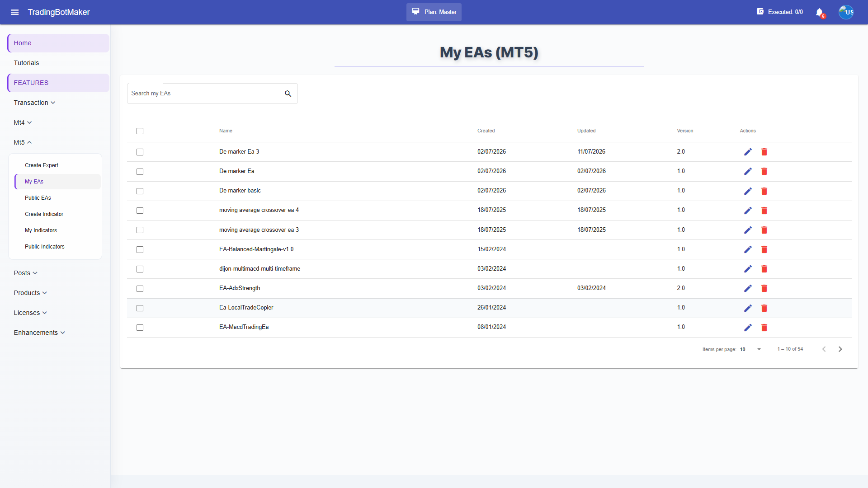868x488 pixels.
Task: Check the De marker Ea row checkbox
Action: coord(140,172)
